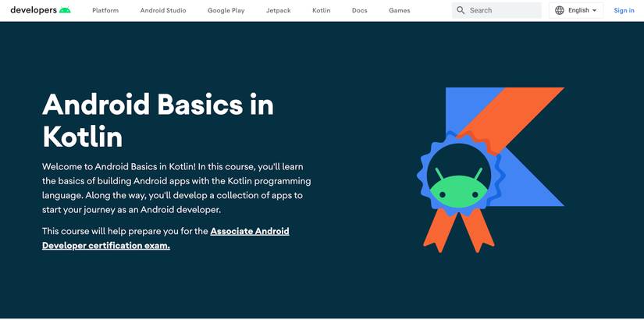Open Associate Android Developer certification exam link
Image resolution: width=644 pixels, height=320 pixels.
165,238
